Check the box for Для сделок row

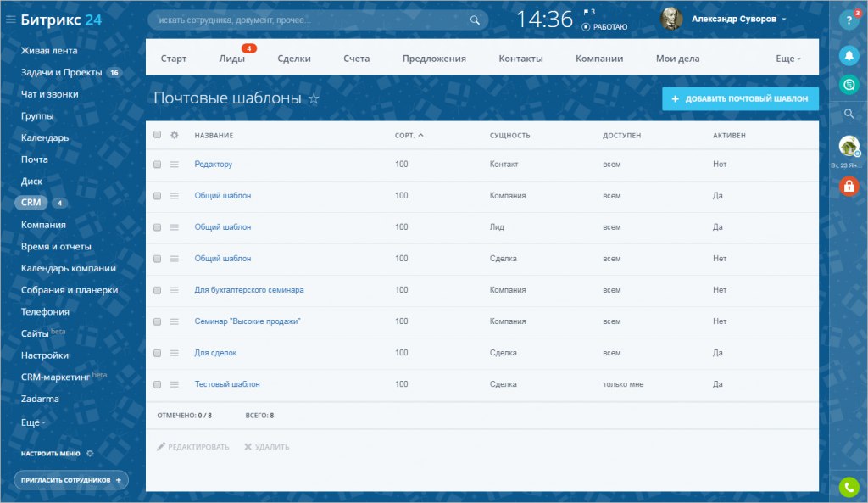[x=157, y=353]
